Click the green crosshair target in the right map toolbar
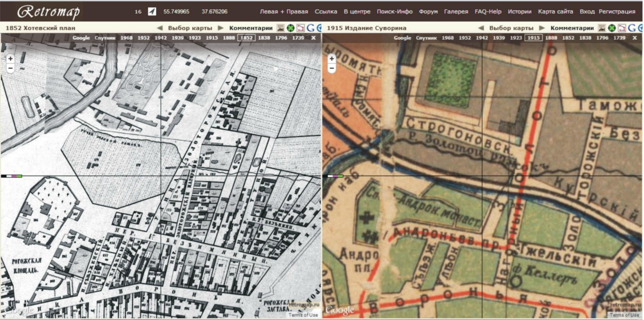The height and width of the screenshot is (320, 644). click(x=612, y=28)
